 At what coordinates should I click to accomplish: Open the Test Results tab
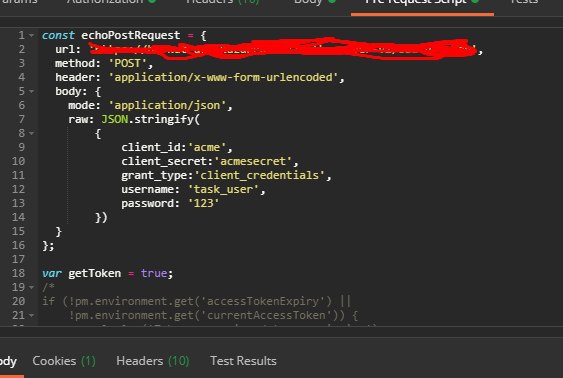pyautogui.click(x=243, y=361)
